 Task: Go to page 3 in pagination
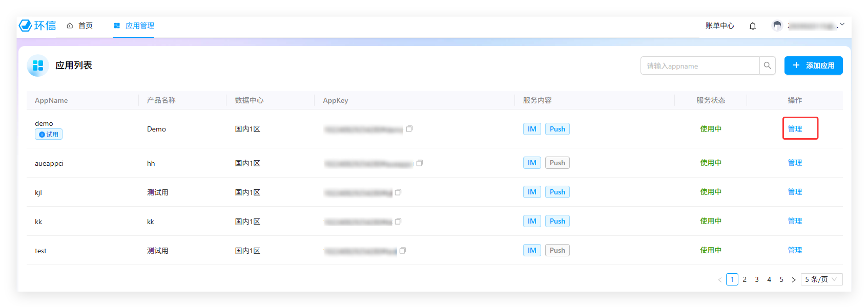pyautogui.click(x=757, y=279)
